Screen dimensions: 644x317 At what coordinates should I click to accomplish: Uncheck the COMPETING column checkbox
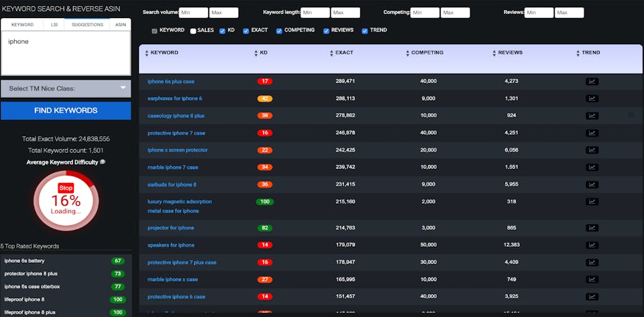279,31
